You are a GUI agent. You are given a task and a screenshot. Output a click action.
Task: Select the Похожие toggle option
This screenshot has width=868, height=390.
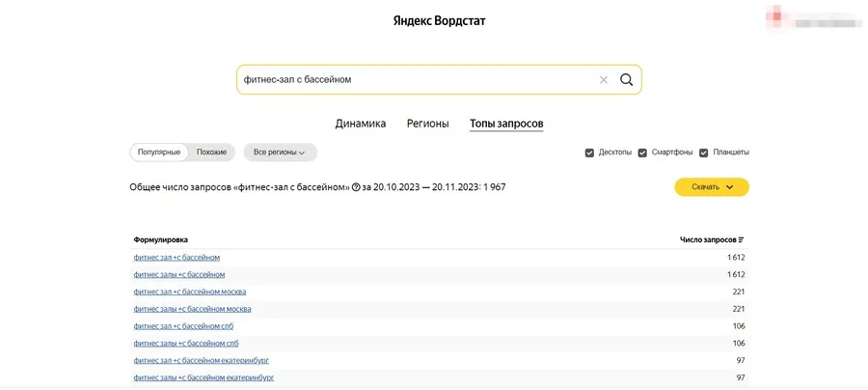(x=211, y=153)
